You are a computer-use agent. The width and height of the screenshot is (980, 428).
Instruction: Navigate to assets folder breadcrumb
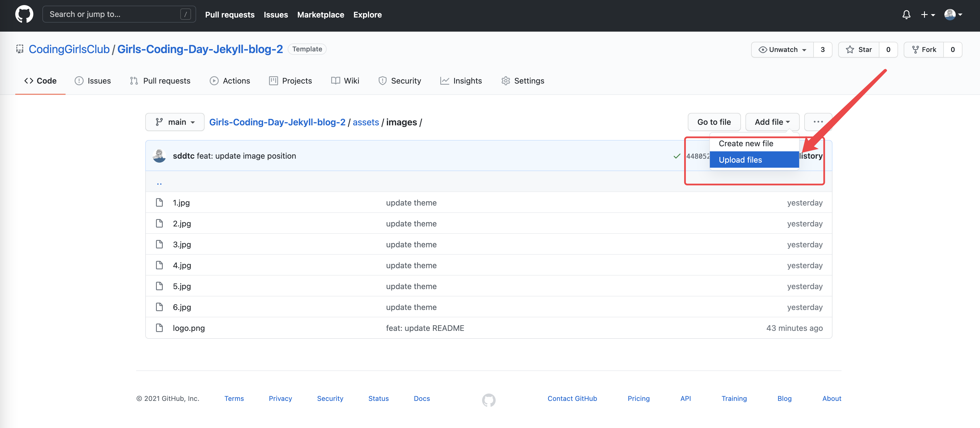366,122
